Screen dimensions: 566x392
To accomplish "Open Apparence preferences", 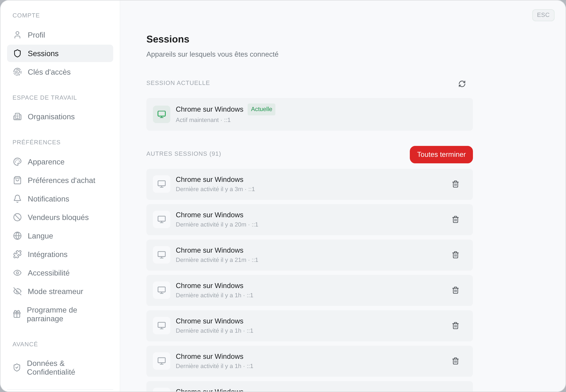I will pos(60,162).
